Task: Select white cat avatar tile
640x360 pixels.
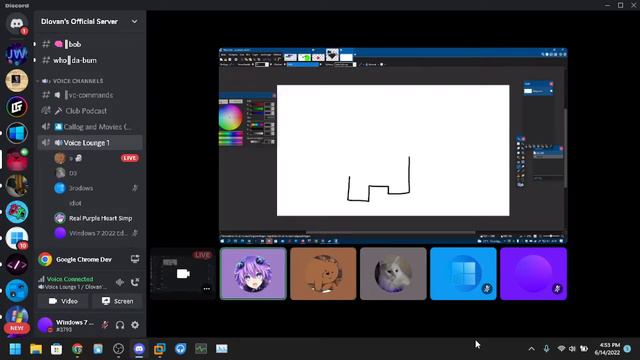Action: [393, 273]
